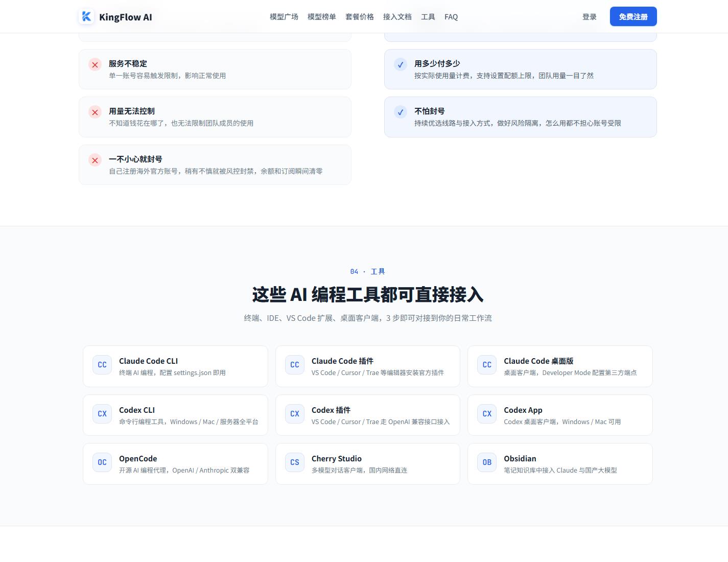The width and height of the screenshot is (728, 562).
Task: Click the CS icon for Cherry Studio
Action: click(295, 462)
